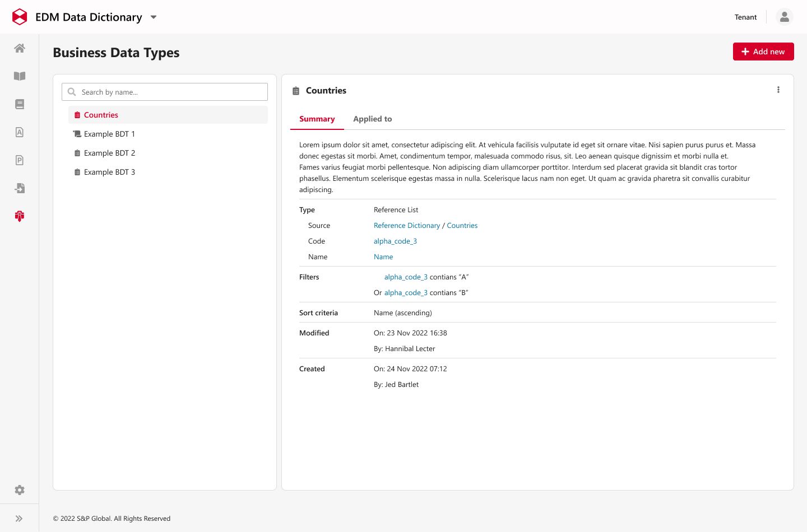Click the modified date 23 Nov 2022 16:38
807x532 pixels.
(417, 333)
